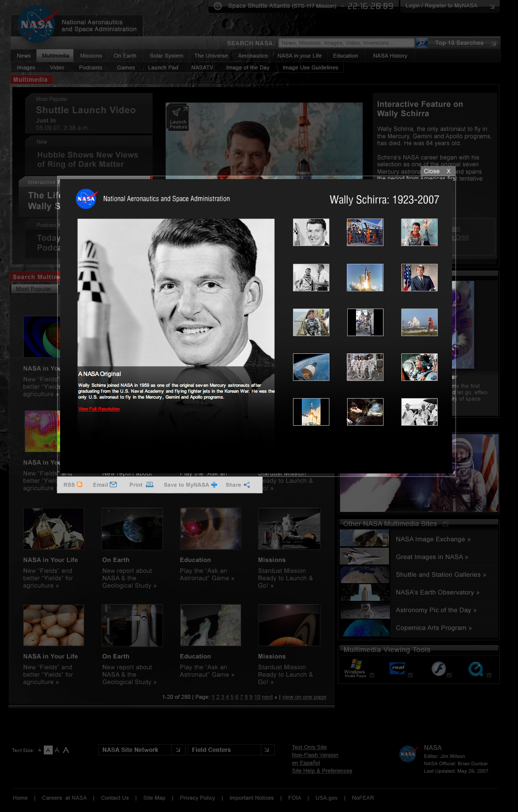Click the Save to MyNASA plus icon
Image resolution: width=518 pixels, height=812 pixels.
(x=214, y=485)
